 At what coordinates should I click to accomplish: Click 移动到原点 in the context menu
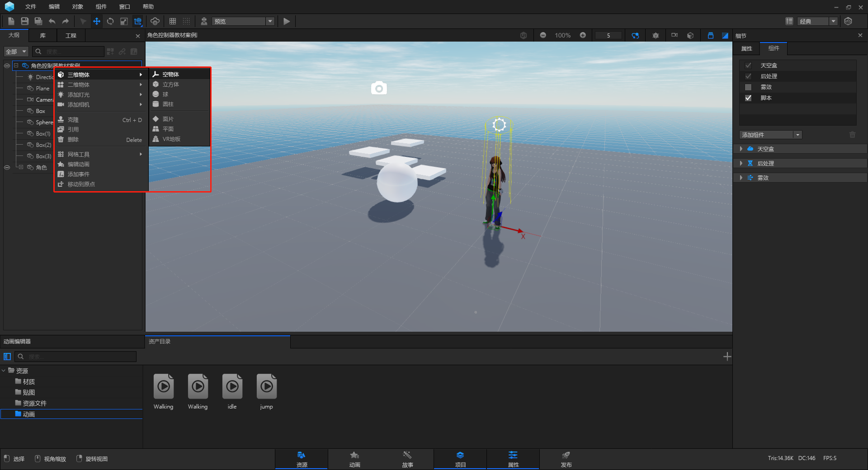pyautogui.click(x=101, y=184)
